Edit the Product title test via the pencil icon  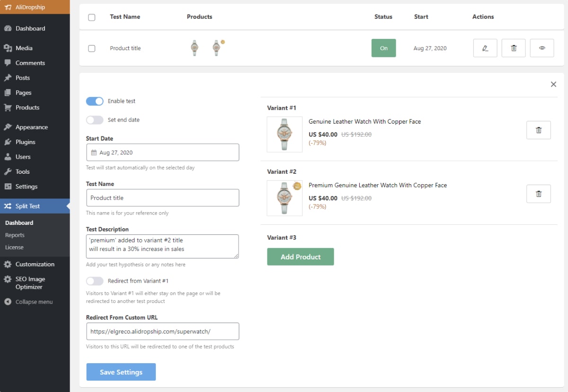pos(485,48)
